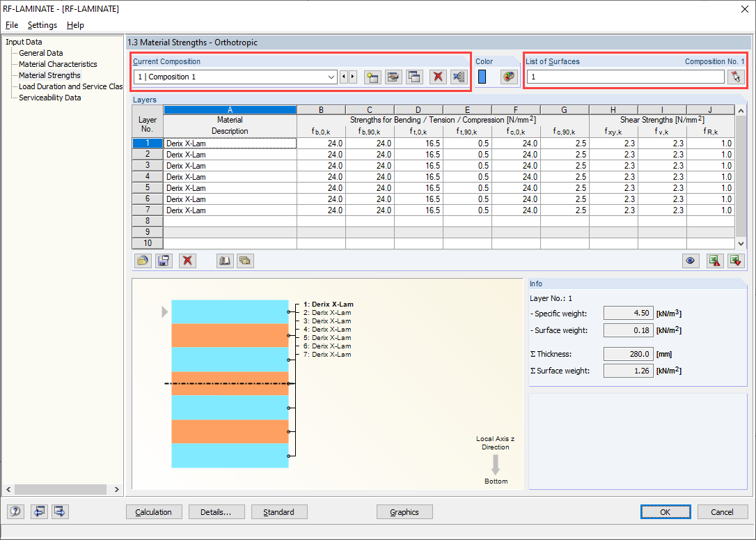Go to next composition arrow
The height and width of the screenshot is (540, 756).
click(353, 77)
